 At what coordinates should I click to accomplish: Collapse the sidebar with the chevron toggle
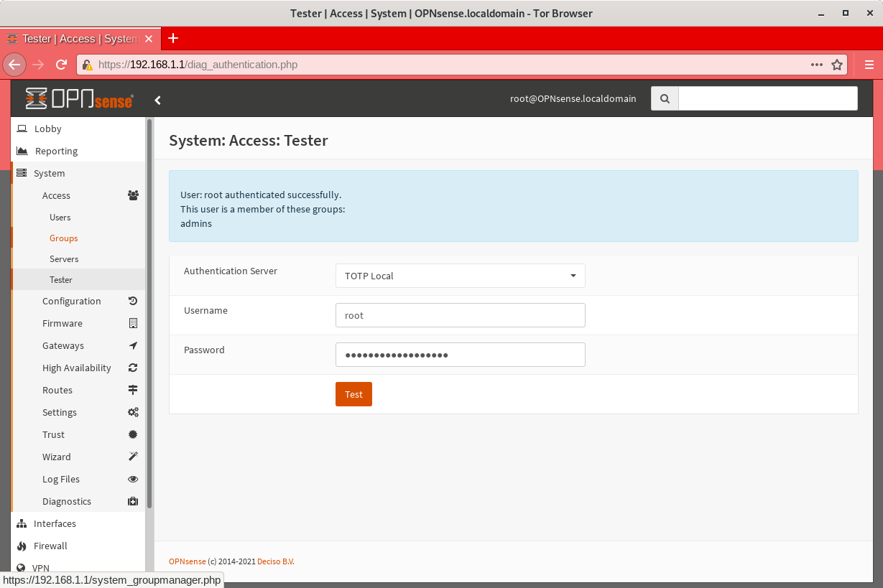(x=158, y=101)
